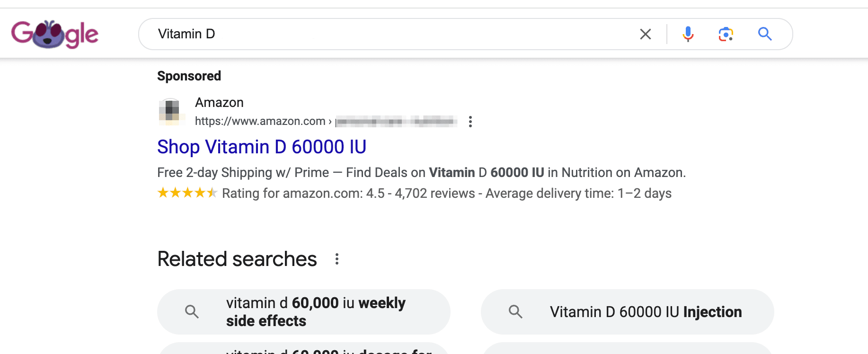Focus the Vitamin D search field
868x354 pixels.
(x=393, y=34)
